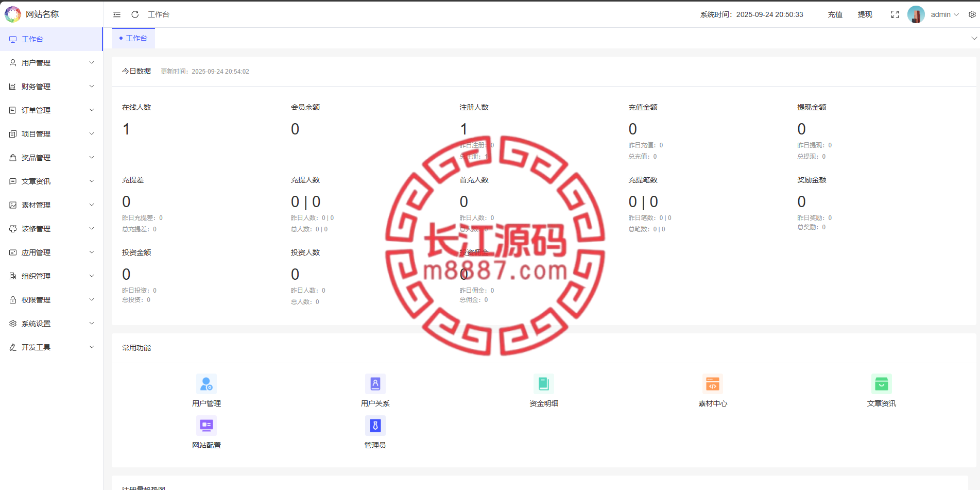Image resolution: width=980 pixels, height=490 pixels.
Task: Expand the 应用管理 sidebar chevron
Action: click(92, 252)
